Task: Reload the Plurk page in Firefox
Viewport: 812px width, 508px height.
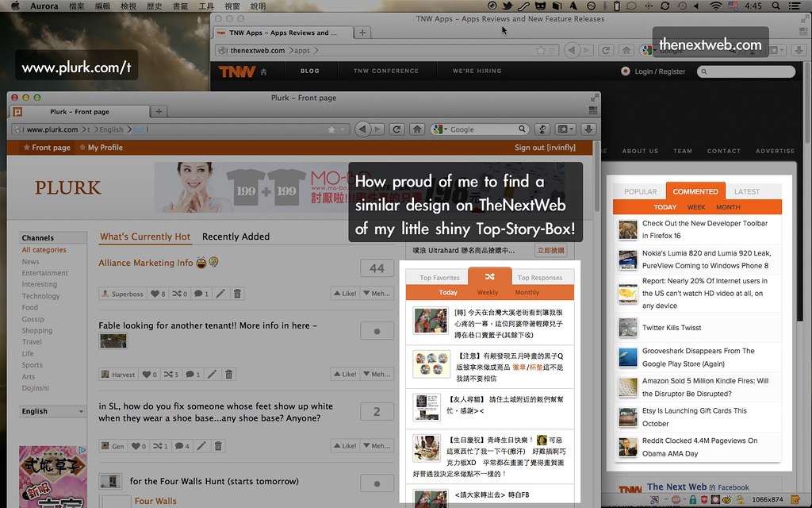Action: pyautogui.click(x=398, y=129)
